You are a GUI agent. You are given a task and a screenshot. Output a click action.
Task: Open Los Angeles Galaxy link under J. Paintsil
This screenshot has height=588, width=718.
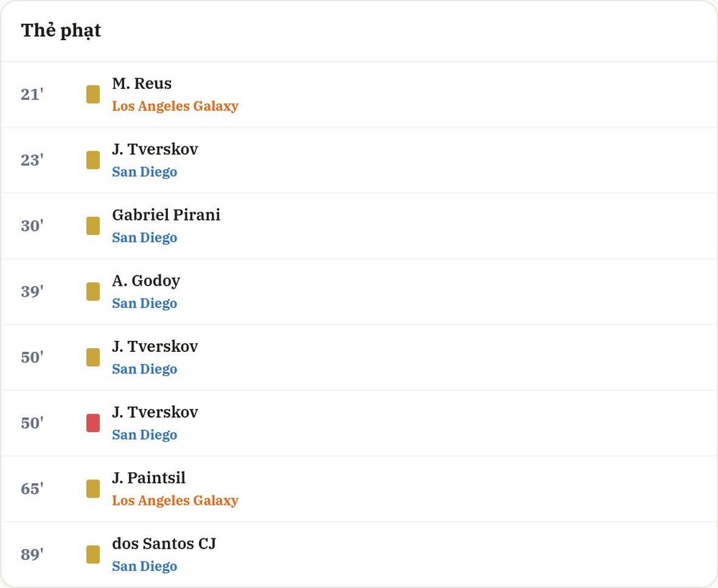175,500
